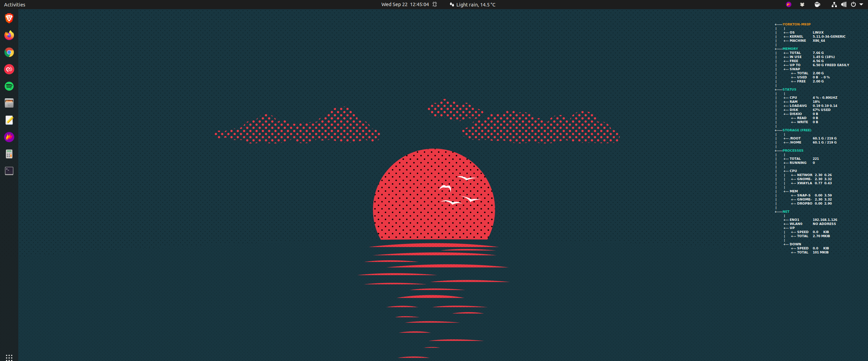Launch Brave browser from the dock
The image size is (868, 361).
(x=9, y=18)
